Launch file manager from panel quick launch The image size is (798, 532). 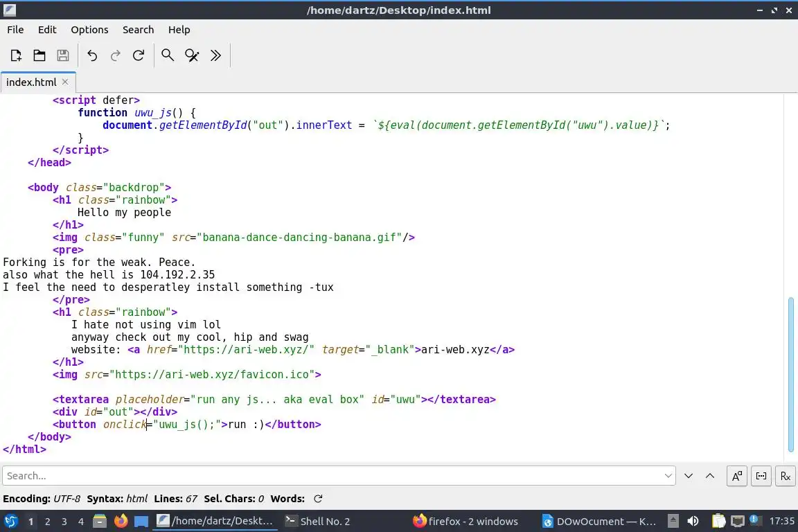100,521
